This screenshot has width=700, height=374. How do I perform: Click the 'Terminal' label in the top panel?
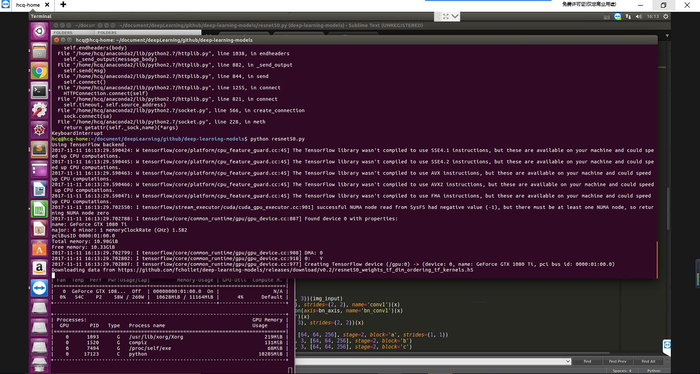point(41,17)
